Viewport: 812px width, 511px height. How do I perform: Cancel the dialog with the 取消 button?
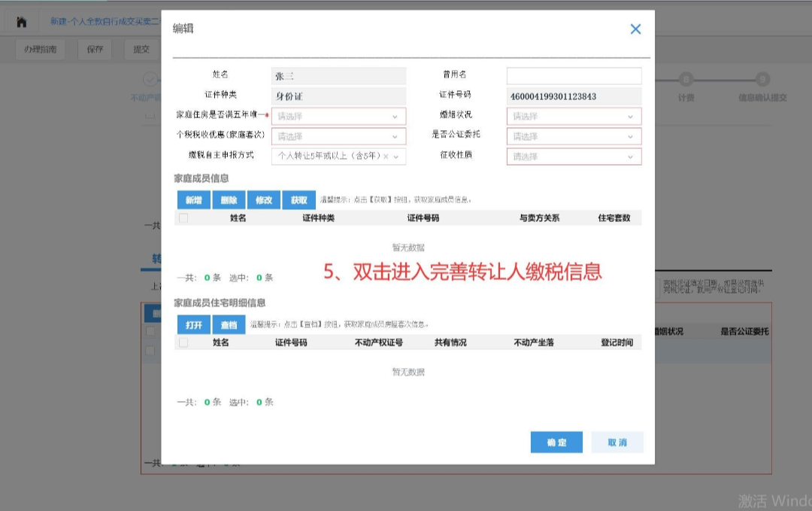click(617, 443)
